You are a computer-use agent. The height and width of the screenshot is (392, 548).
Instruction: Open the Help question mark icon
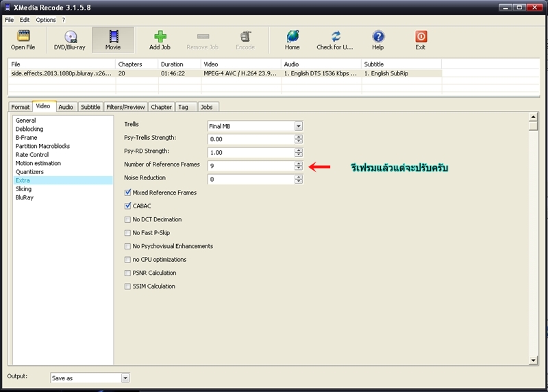(x=378, y=36)
